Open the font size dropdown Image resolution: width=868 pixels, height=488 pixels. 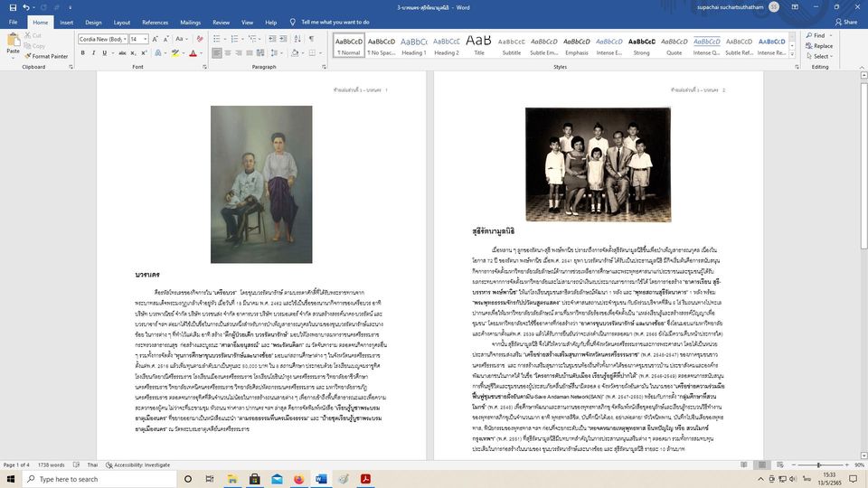coord(146,39)
